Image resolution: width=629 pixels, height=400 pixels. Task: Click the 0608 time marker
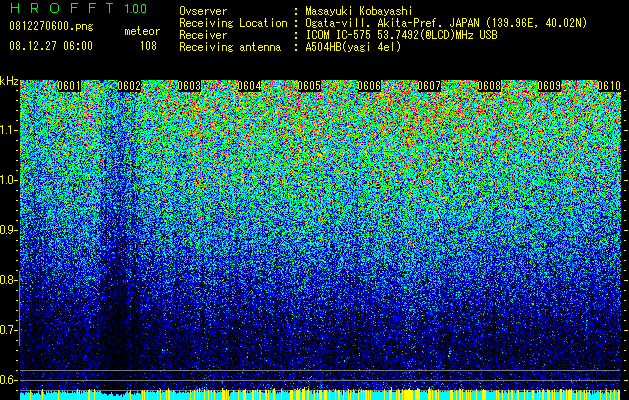489,86
